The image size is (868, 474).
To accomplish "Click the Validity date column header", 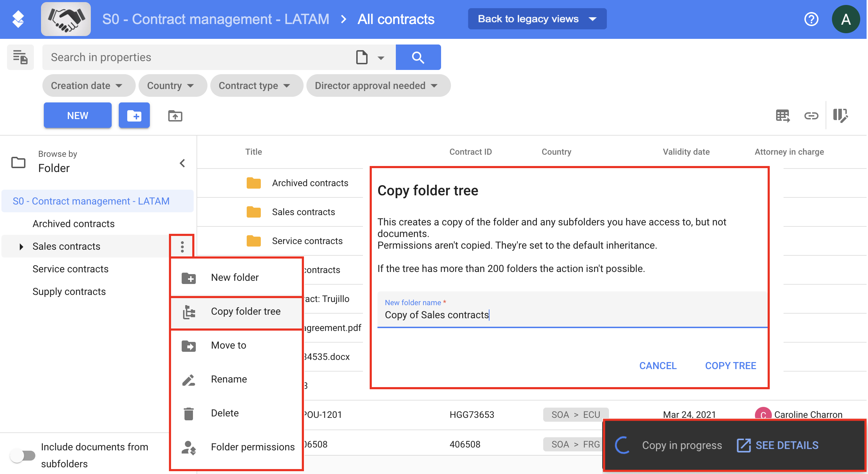I will pos(686,152).
